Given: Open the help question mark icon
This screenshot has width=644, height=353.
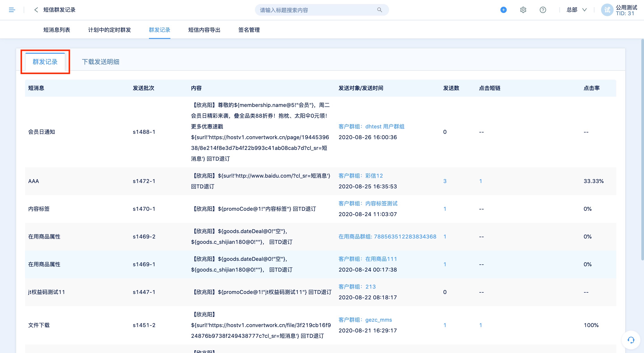Looking at the screenshot, I should point(543,10).
